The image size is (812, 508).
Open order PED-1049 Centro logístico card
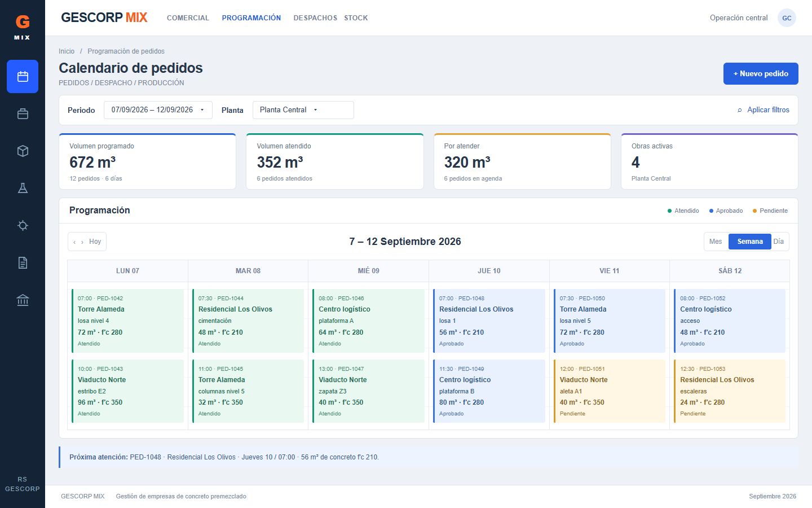pos(489,391)
